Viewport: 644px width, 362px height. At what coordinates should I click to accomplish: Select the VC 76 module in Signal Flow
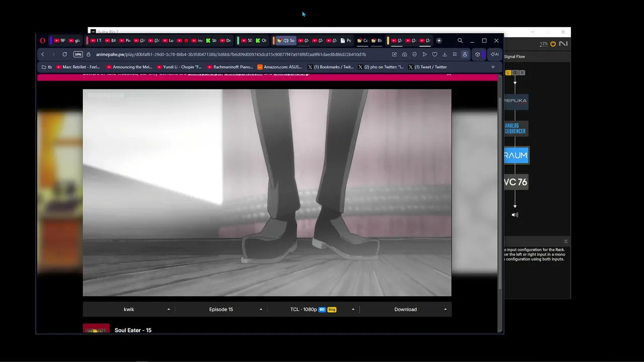(515, 182)
